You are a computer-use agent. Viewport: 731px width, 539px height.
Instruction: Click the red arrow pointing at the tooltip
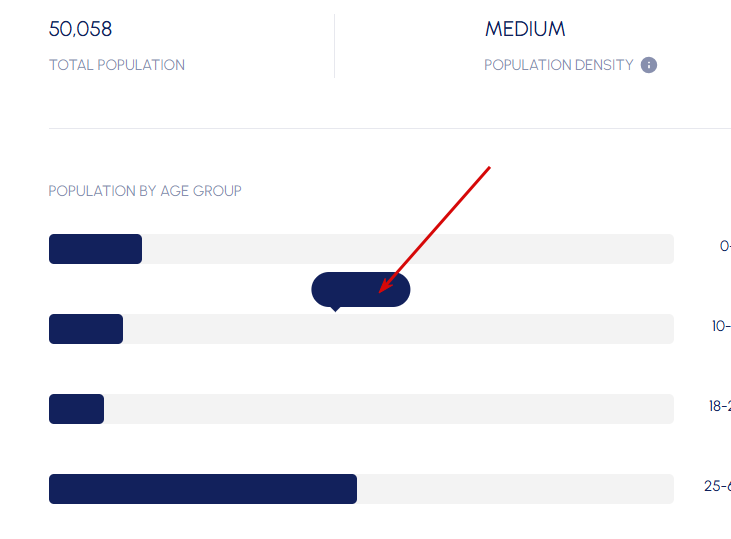(435, 229)
